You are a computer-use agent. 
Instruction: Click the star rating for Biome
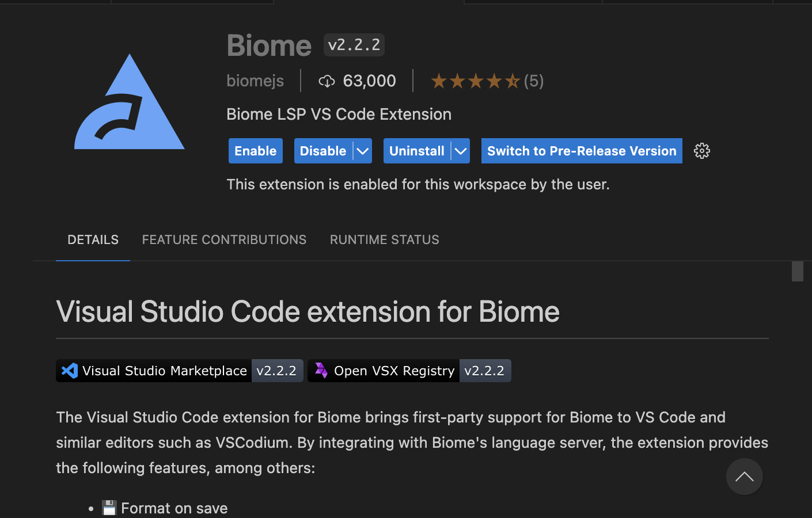[x=476, y=81]
